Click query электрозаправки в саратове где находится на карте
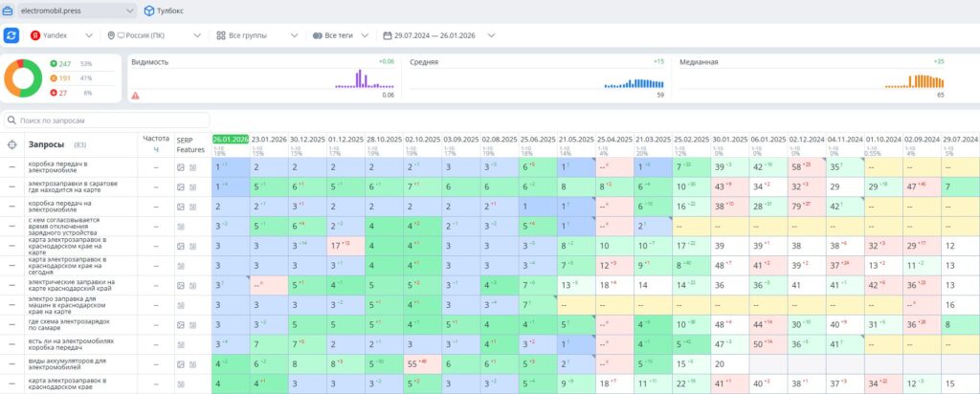 [71, 186]
